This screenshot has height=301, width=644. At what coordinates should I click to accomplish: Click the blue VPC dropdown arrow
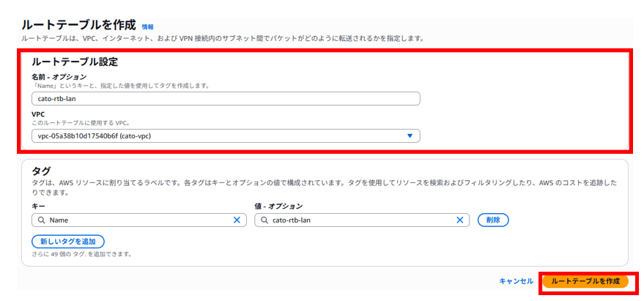pos(410,135)
